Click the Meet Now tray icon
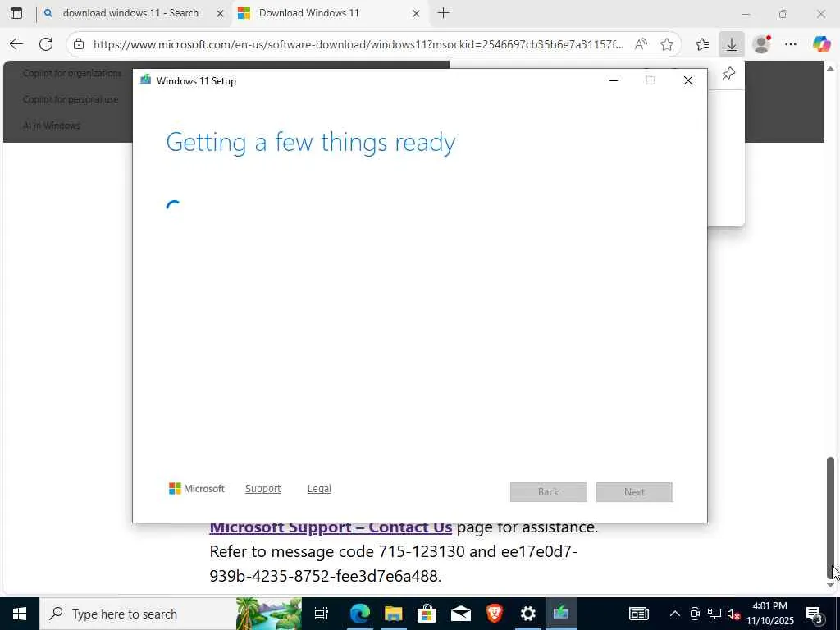Image resolution: width=840 pixels, height=630 pixels. pos(695,614)
